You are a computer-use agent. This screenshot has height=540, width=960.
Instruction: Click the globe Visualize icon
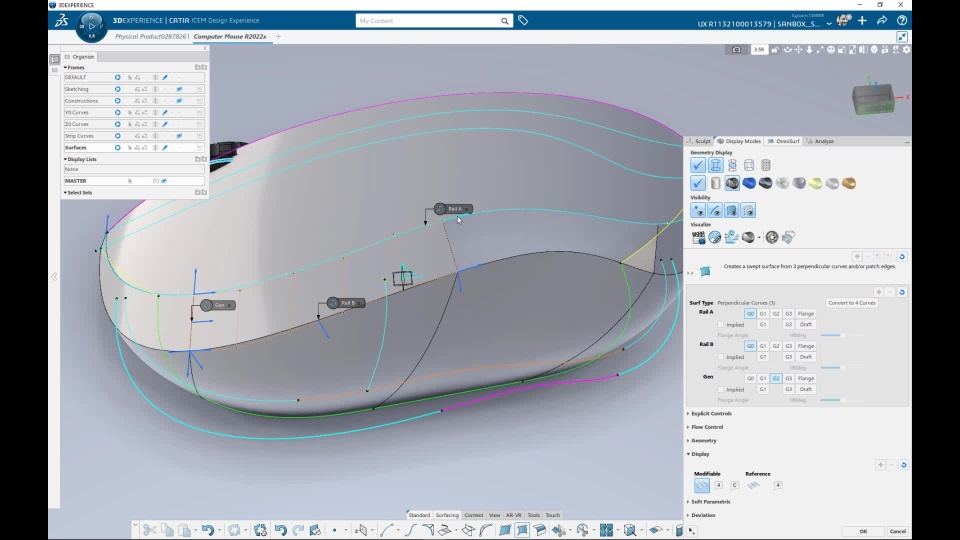714,238
